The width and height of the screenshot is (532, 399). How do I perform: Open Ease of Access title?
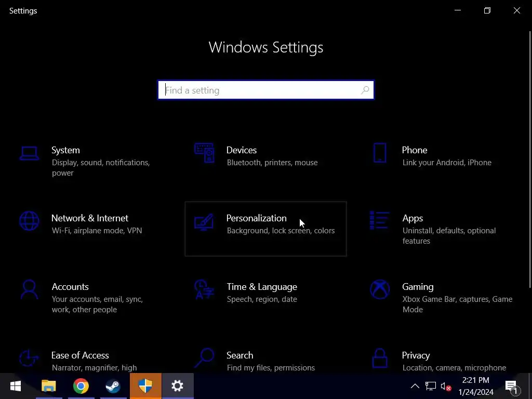click(79, 355)
